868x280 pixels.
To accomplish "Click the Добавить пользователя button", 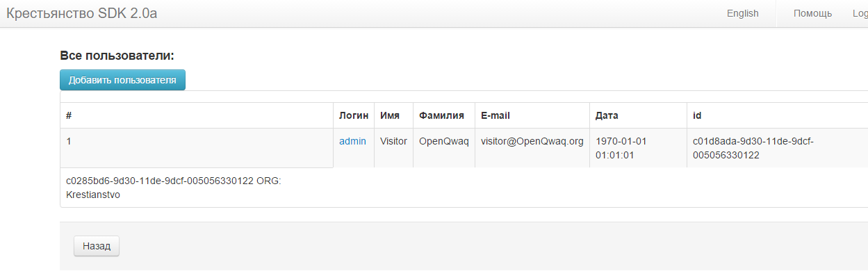I will point(122,80).
